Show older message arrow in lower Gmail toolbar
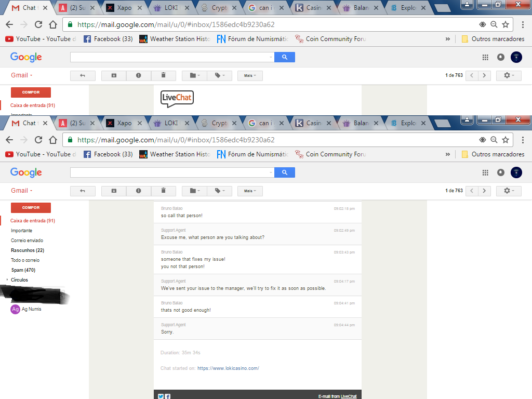The width and height of the screenshot is (532, 399). tap(484, 191)
